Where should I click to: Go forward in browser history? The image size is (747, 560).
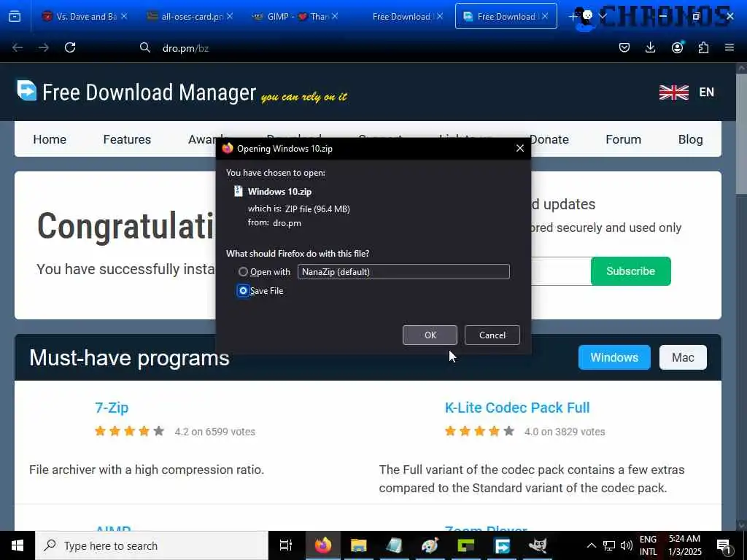[x=43, y=47]
